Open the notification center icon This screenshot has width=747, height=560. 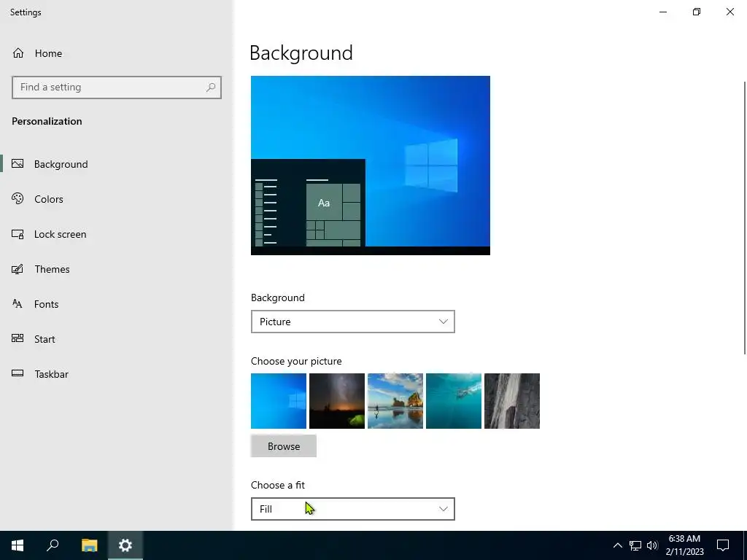(x=723, y=545)
